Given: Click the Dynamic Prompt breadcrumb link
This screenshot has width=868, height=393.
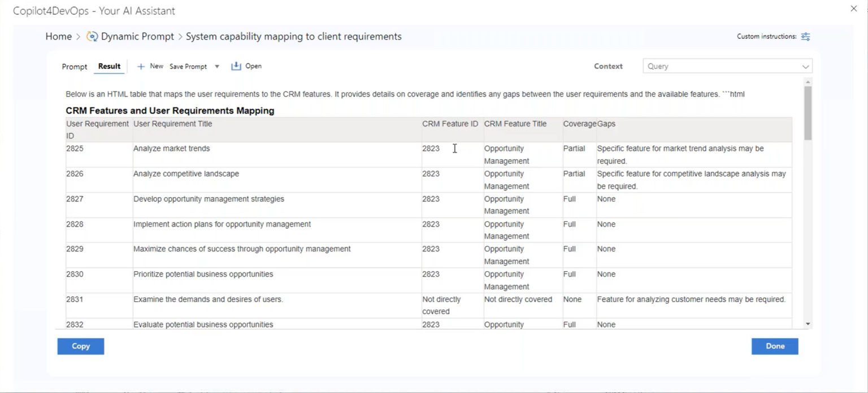Looking at the screenshot, I should point(137,36).
